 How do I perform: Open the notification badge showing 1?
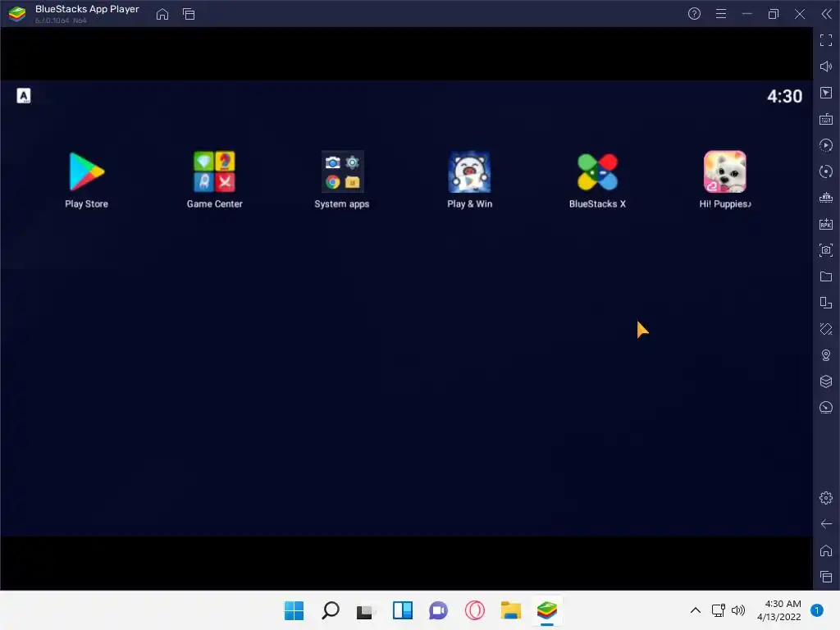pyautogui.click(x=817, y=610)
